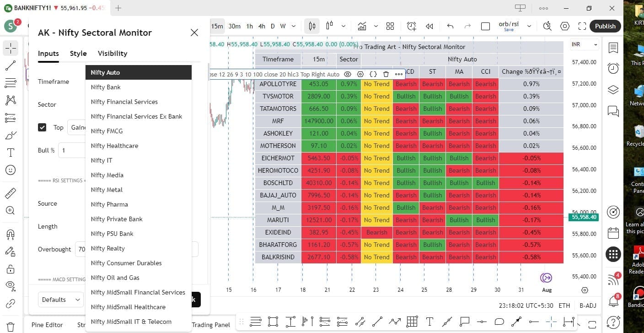The height and width of the screenshot is (333, 644).
Task: Select Nifty Realty sector option
Action: 139,248
